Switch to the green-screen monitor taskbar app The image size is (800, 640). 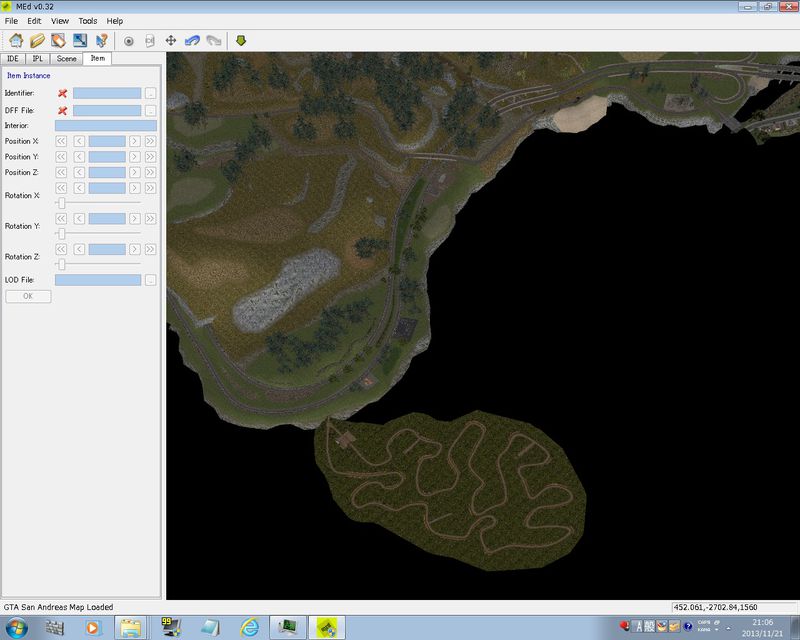(288, 627)
